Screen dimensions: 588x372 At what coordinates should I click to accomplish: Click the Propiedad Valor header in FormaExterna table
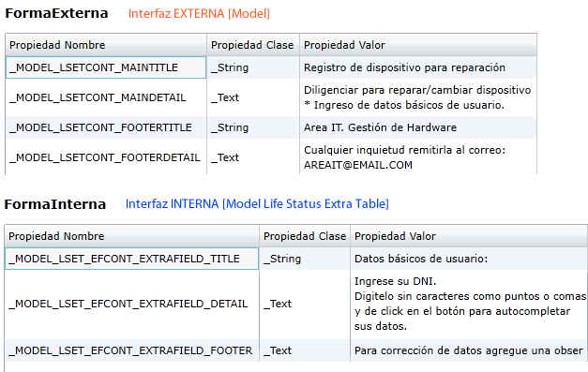pyautogui.click(x=344, y=45)
